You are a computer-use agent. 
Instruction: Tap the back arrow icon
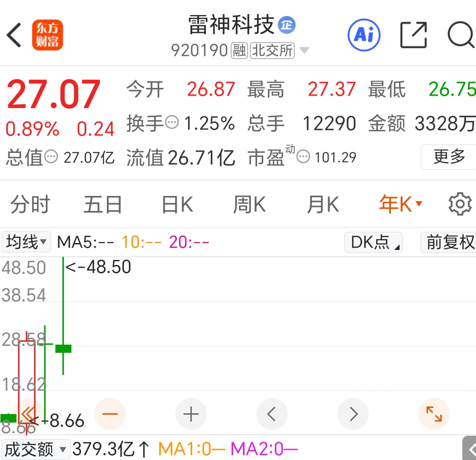coord(14,35)
